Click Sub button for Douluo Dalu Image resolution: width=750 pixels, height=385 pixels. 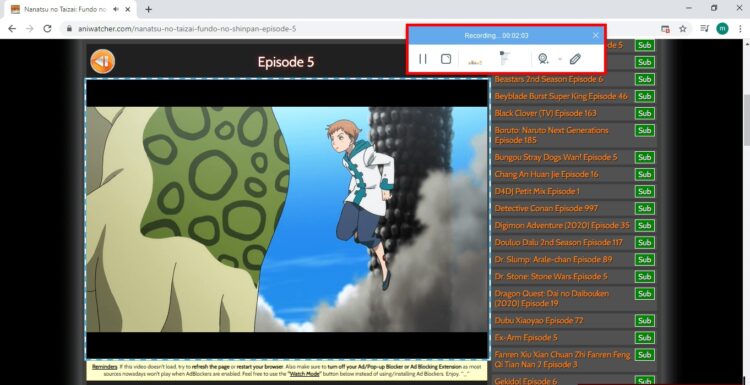(x=644, y=242)
